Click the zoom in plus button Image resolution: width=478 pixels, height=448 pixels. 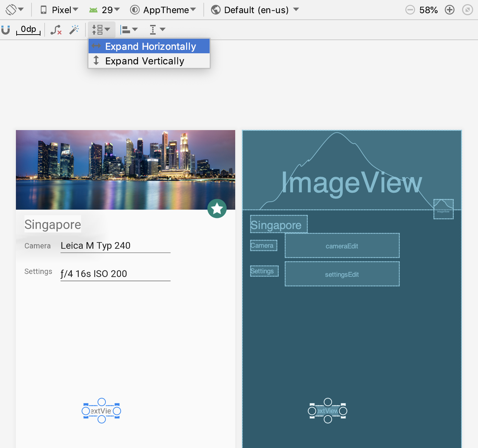coord(449,10)
